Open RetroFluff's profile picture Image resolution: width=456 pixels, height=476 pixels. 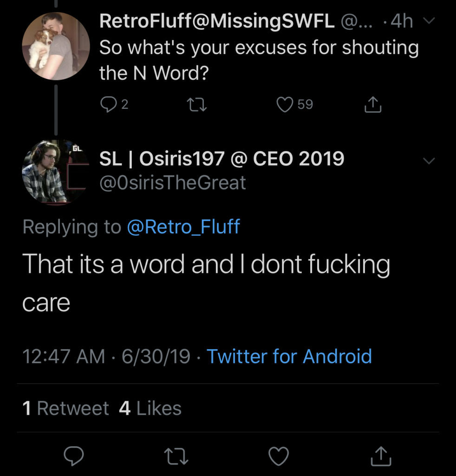point(56,46)
